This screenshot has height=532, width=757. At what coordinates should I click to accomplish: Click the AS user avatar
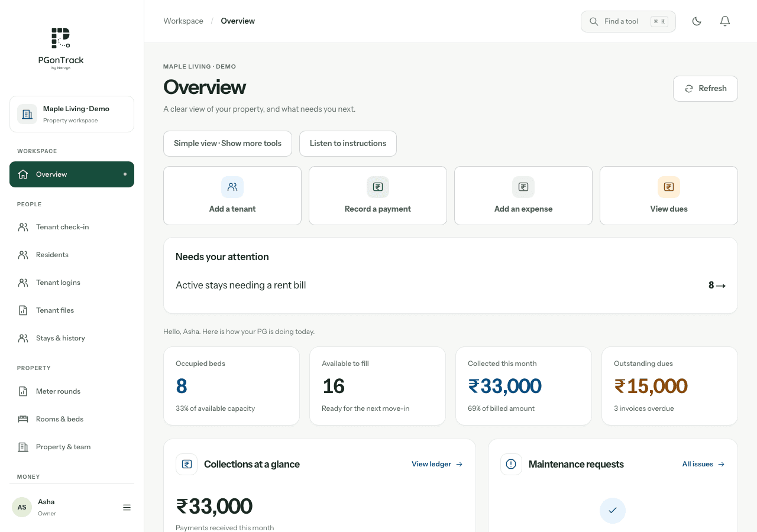(22, 507)
